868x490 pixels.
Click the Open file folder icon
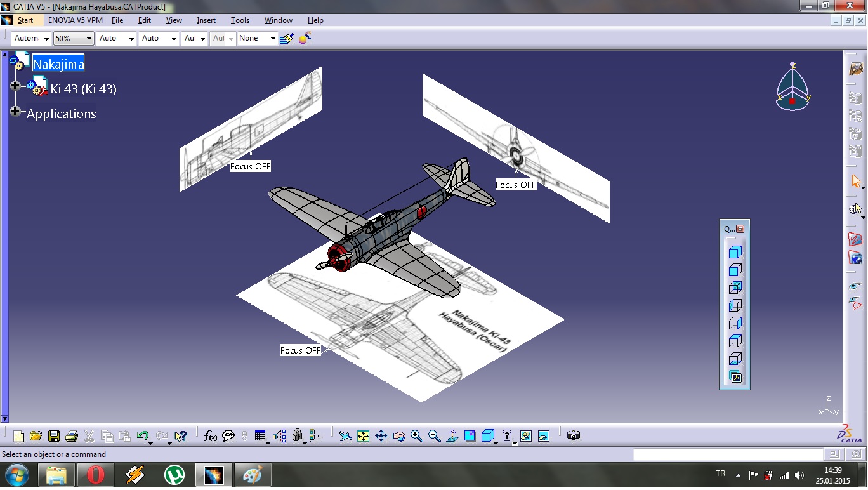click(x=36, y=436)
